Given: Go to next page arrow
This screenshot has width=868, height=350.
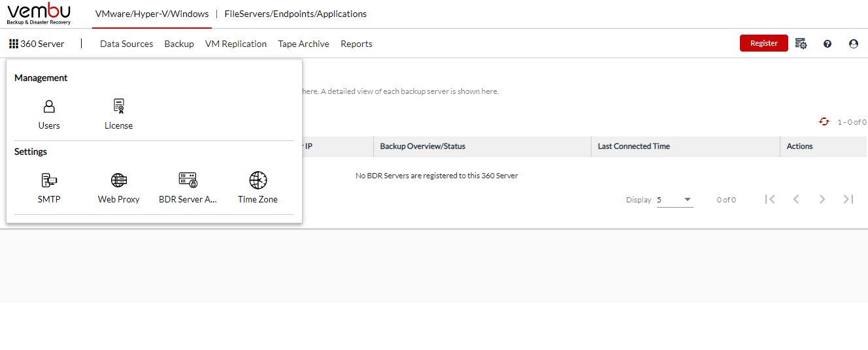Looking at the screenshot, I should (822, 199).
